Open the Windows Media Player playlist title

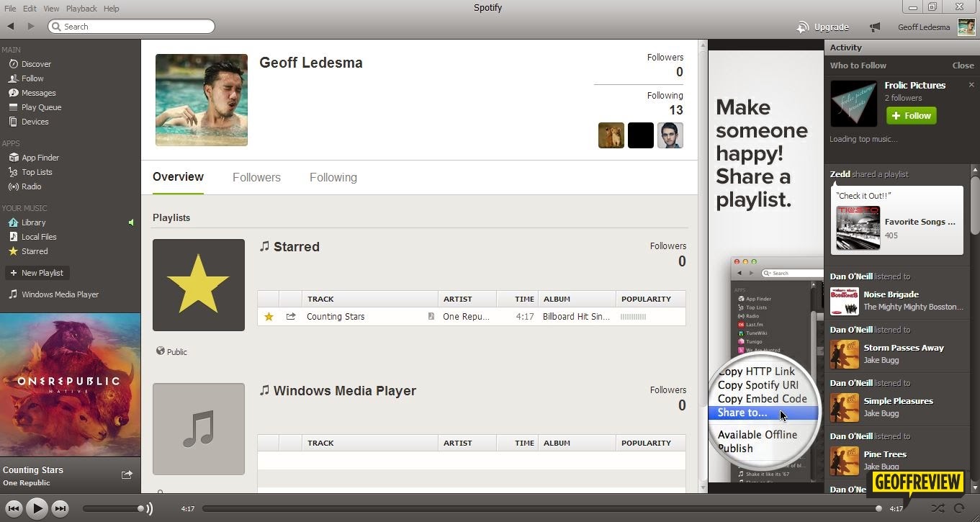[x=345, y=391]
